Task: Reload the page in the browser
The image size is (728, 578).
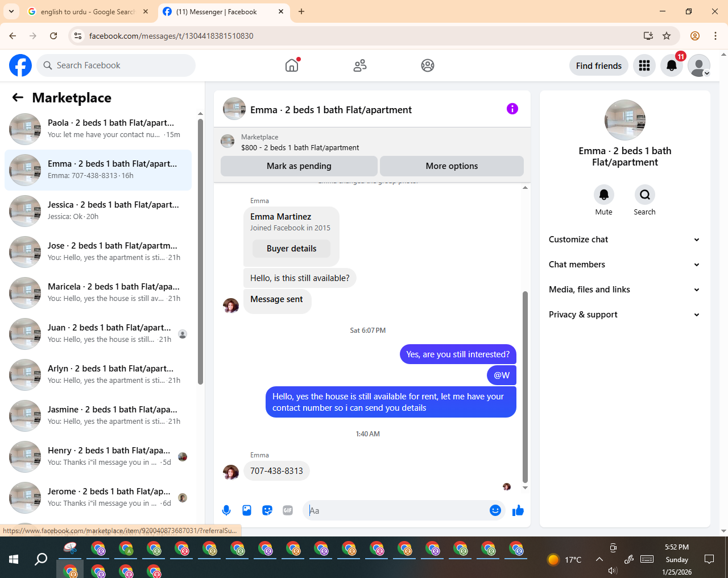Action: tap(53, 36)
